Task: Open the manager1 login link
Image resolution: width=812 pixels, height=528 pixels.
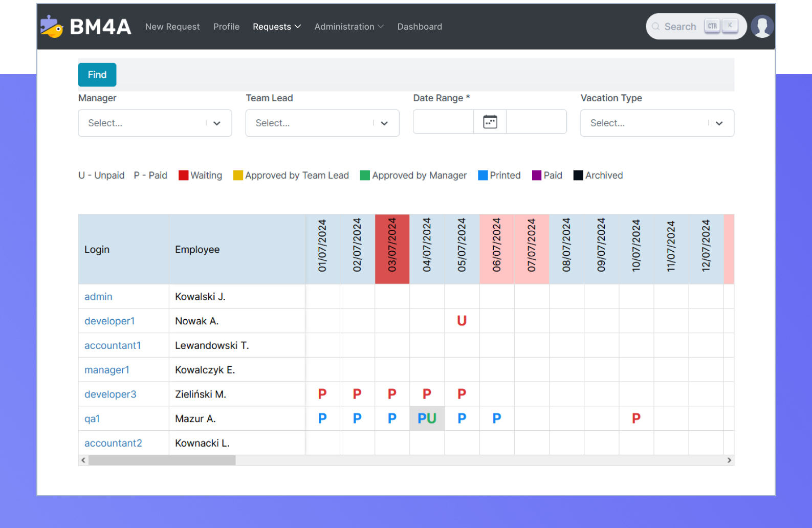Action: pos(107,370)
